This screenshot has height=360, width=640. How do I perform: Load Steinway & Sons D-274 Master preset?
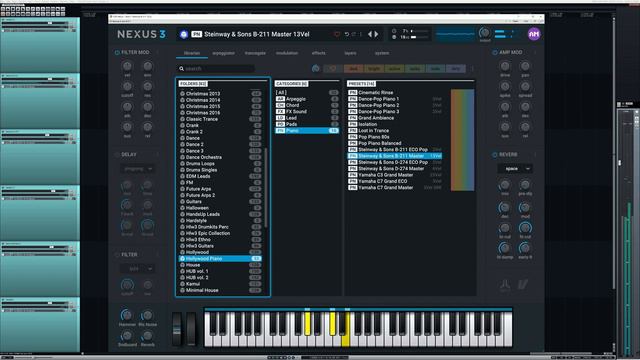[x=395, y=169]
